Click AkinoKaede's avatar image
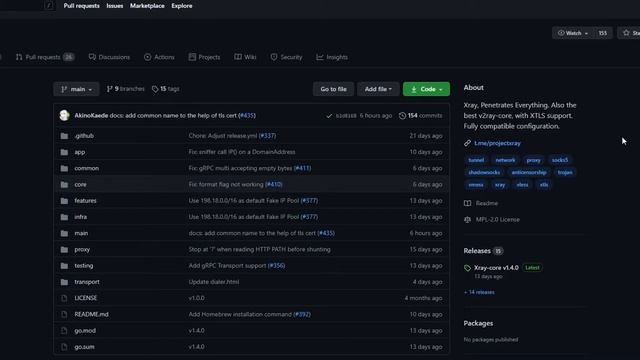640x360 pixels. [x=64, y=116]
